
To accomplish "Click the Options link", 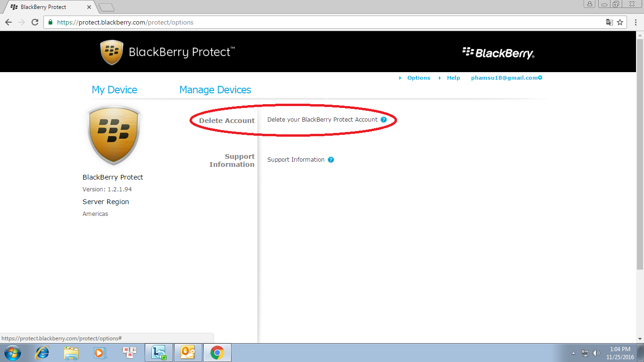I will 419,78.
